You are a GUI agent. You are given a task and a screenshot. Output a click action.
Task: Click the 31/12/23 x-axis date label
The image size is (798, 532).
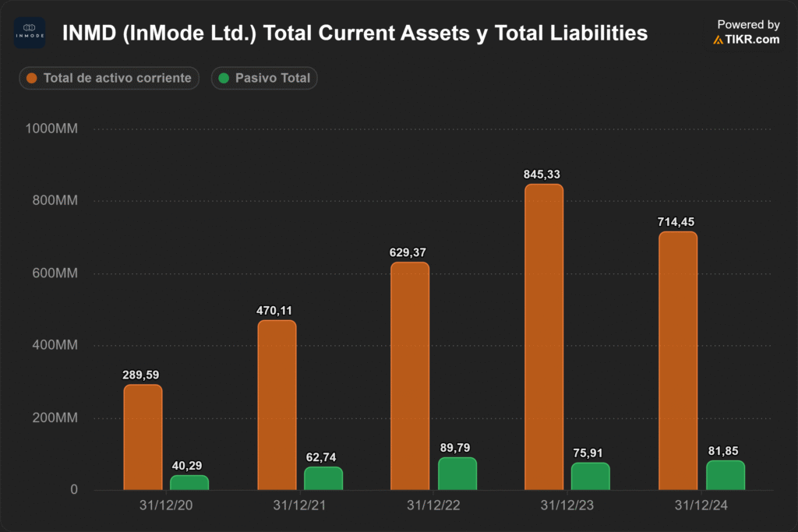567,506
